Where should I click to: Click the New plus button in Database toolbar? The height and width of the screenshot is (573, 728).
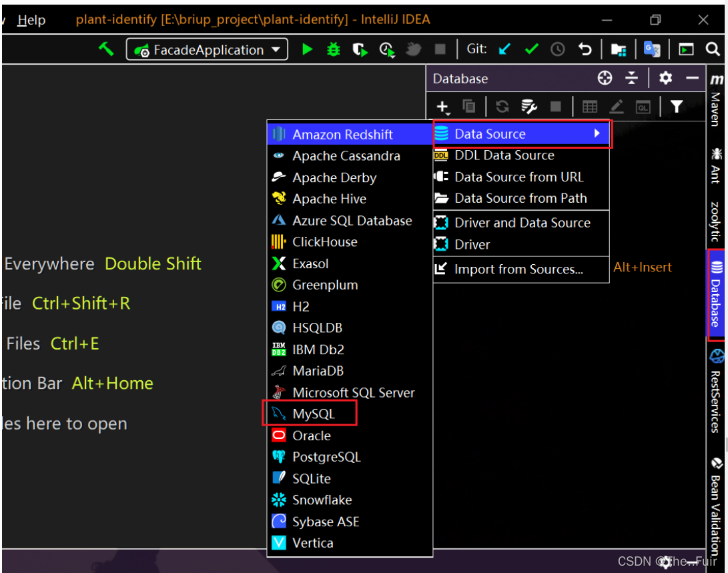coord(443,107)
